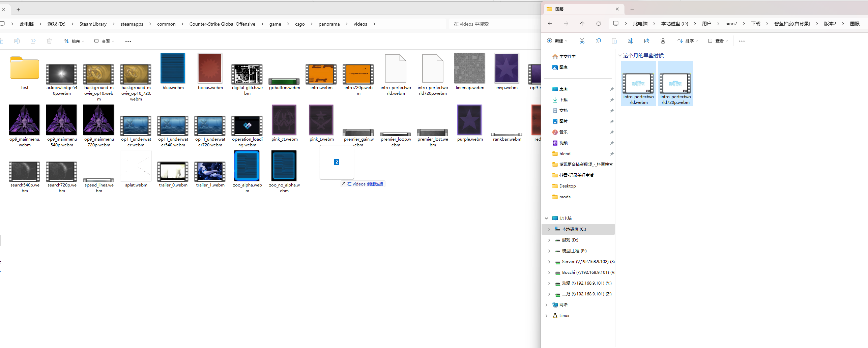Refresh the 国服 folder view
This screenshot has width=868, height=348.
598,24
